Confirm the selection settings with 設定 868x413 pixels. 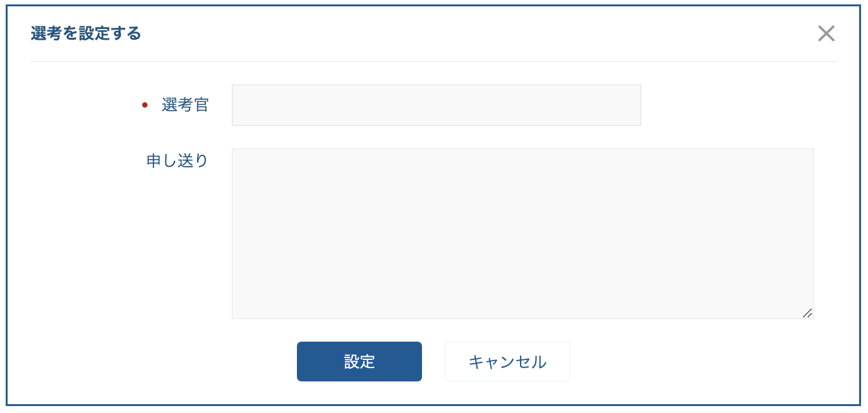point(359,362)
